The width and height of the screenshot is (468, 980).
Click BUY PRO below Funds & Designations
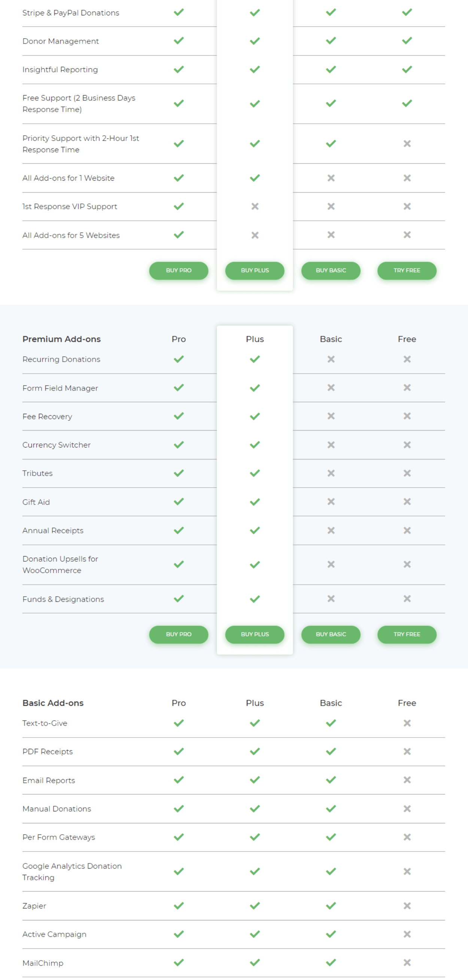coord(178,634)
